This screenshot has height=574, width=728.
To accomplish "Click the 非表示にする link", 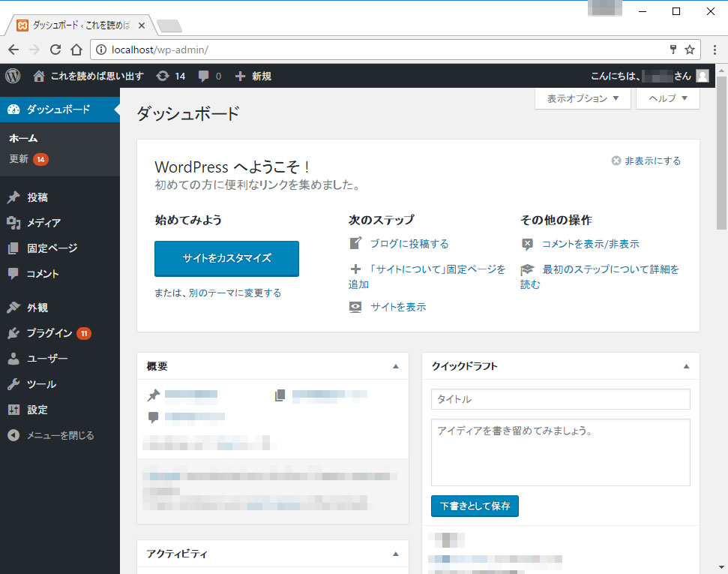I will point(653,161).
